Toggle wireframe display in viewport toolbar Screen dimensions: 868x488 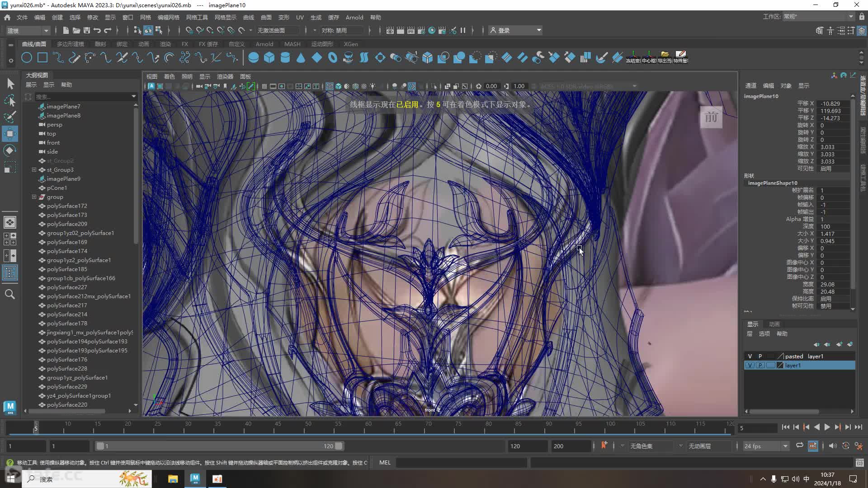coord(330,86)
